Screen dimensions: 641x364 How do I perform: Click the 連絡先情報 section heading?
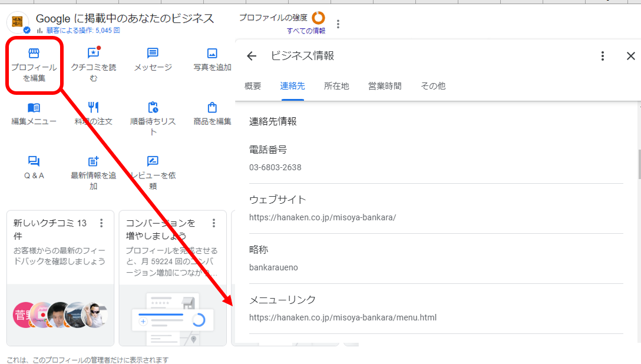click(273, 121)
